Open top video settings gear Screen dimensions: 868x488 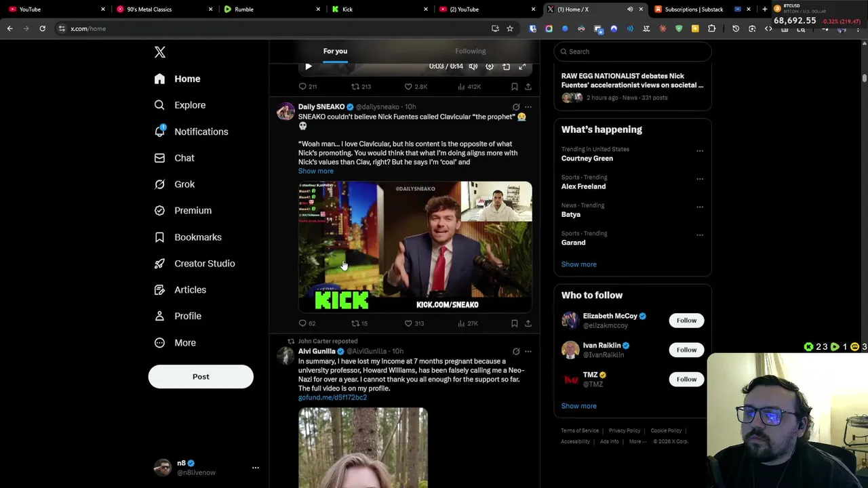click(x=490, y=66)
